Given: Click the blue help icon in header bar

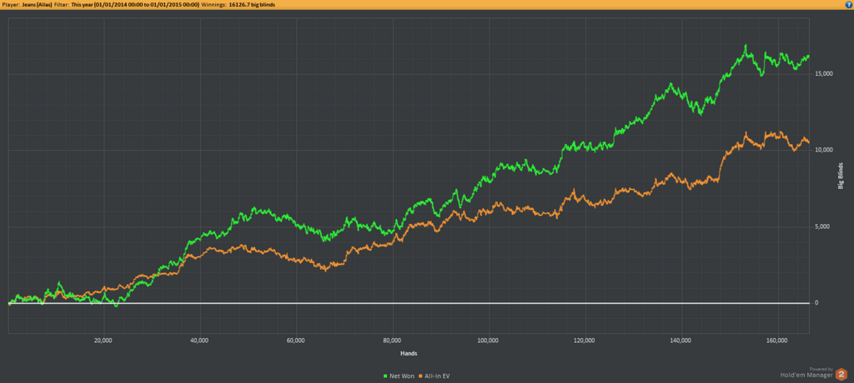Looking at the screenshot, I should coord(849,4).
